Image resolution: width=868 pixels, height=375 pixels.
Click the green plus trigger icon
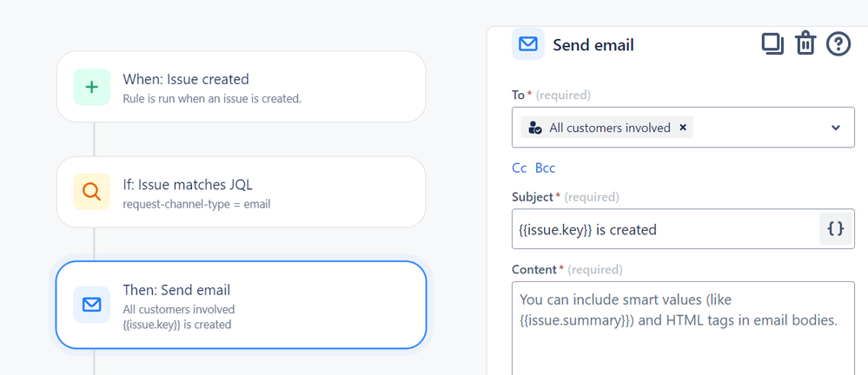[92, 87]
